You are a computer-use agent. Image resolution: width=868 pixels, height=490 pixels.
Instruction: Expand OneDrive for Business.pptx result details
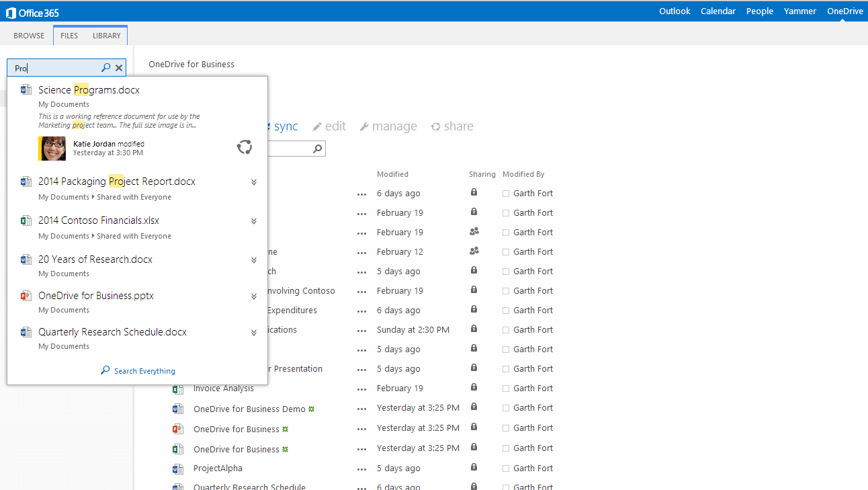coord(254,296)
